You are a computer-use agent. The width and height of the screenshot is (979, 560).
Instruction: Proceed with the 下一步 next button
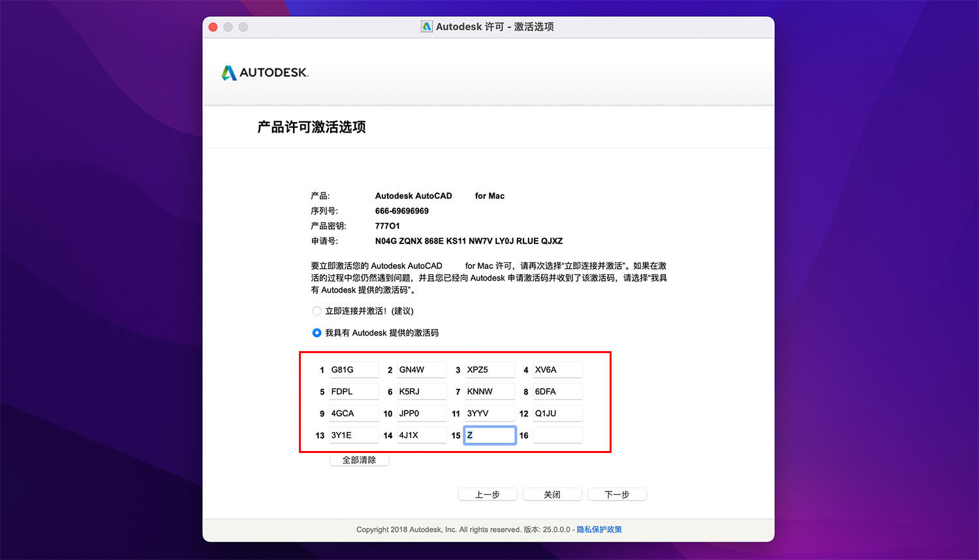pyautogui.click(x=617, y=495)
